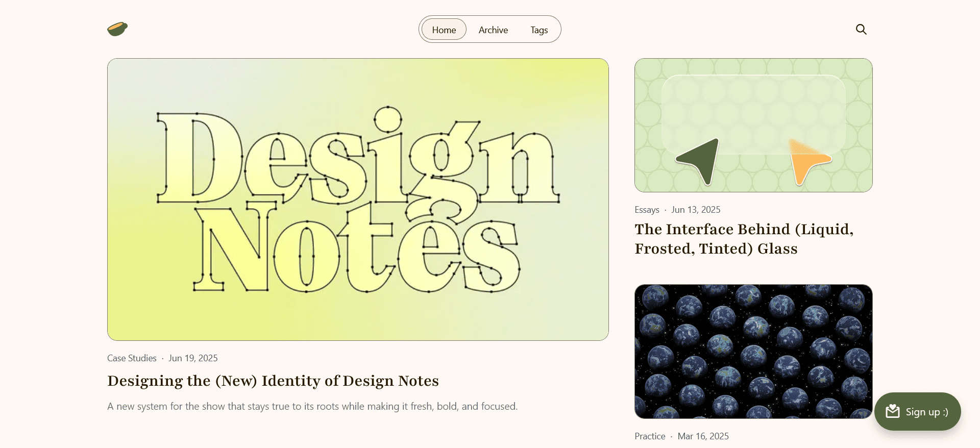The image size is (980, 448).
Task: Click the Design Notes bowl logo
Action: pyautogui.click(x=117, y=29)
